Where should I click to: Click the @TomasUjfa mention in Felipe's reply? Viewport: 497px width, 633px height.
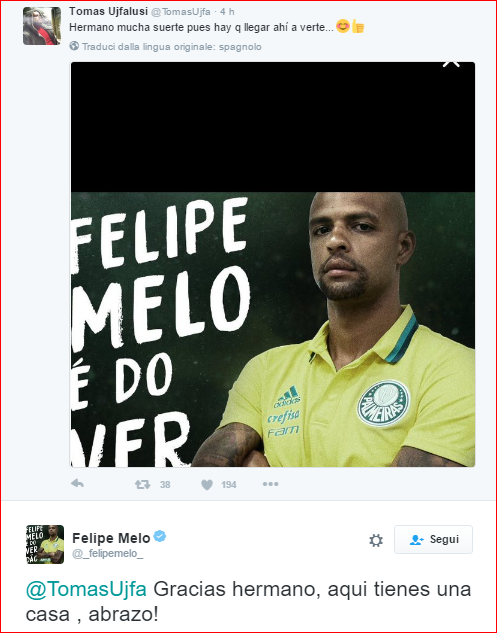pyautogui.click(x=86, y=589)
